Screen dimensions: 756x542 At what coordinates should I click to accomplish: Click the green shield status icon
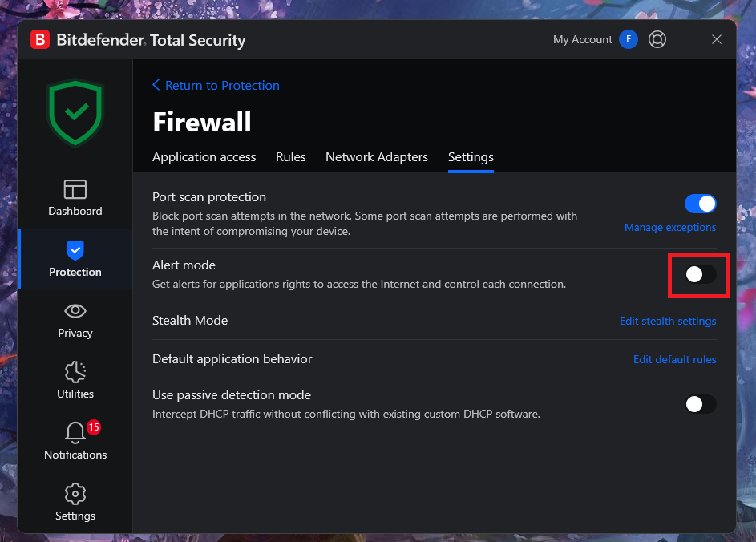click(75, 113)
